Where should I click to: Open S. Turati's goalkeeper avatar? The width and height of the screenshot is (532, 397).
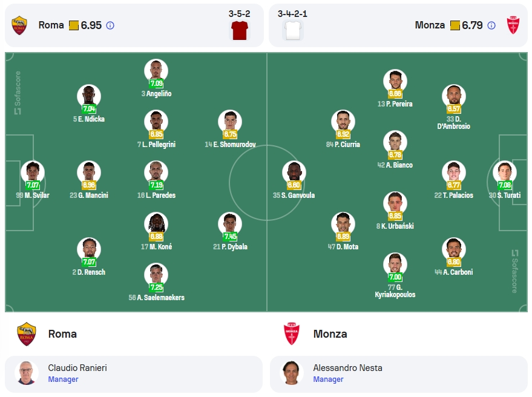[505, 172]
